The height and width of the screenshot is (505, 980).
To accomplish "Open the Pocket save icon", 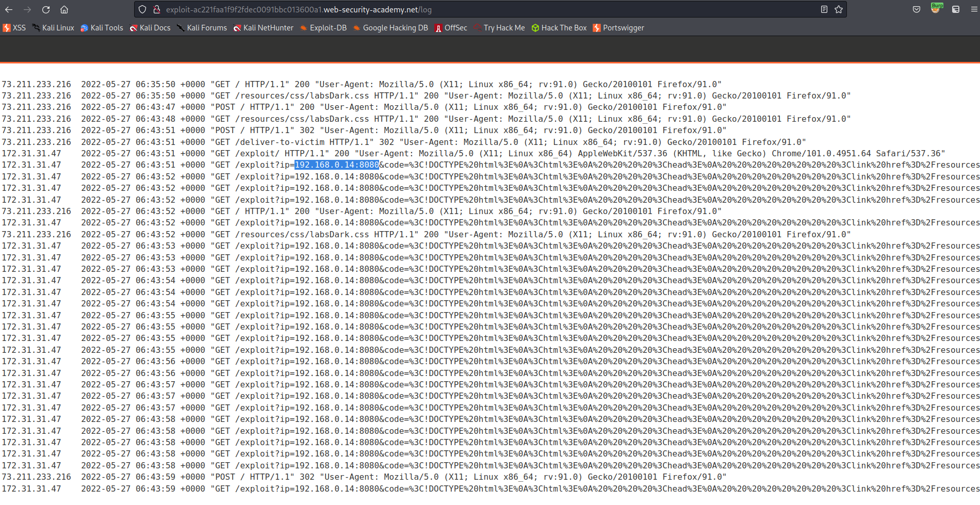I will [x=917, y=9].
